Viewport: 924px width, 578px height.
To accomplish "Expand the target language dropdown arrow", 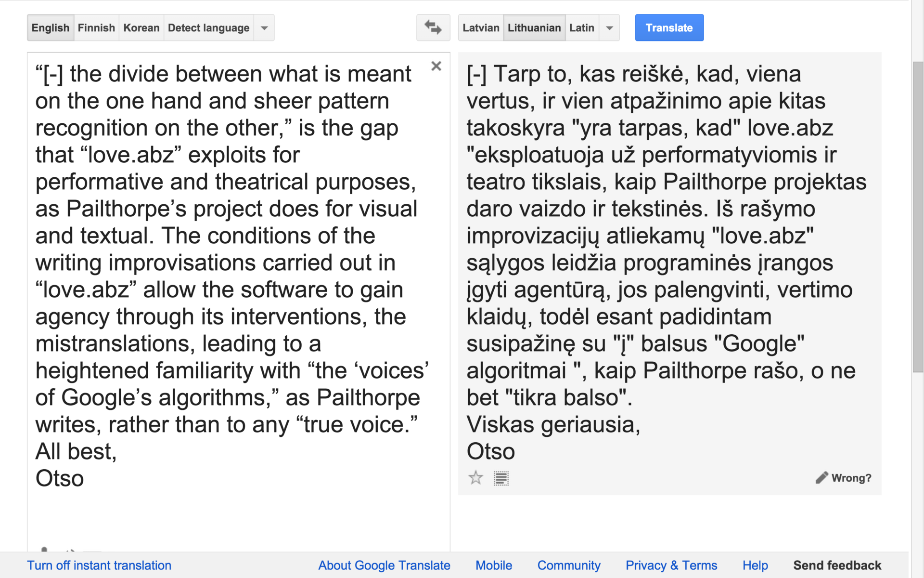I will click(x=609, y=28).
